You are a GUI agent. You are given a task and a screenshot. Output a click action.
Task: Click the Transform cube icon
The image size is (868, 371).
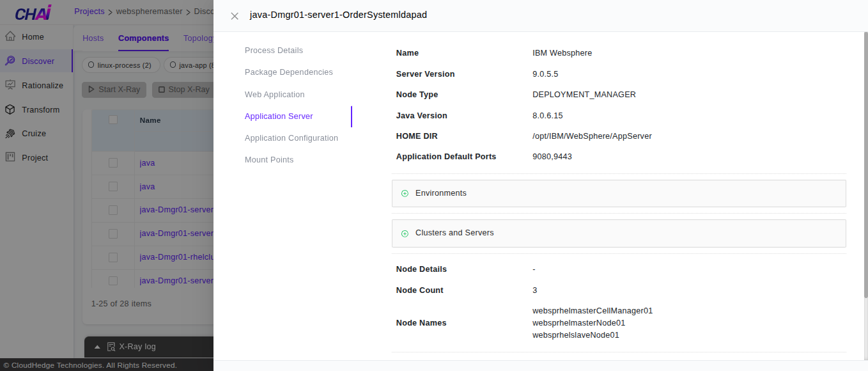point(10,109)
